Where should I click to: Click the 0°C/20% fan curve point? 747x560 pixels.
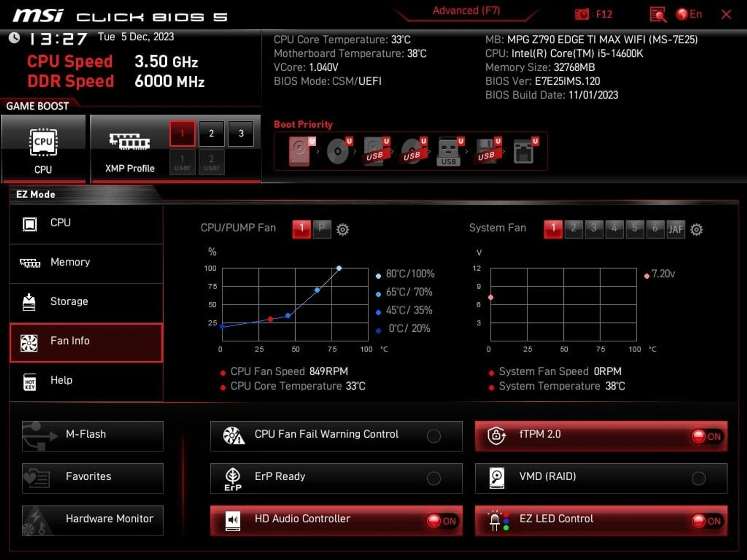click(x=222, y=327)
